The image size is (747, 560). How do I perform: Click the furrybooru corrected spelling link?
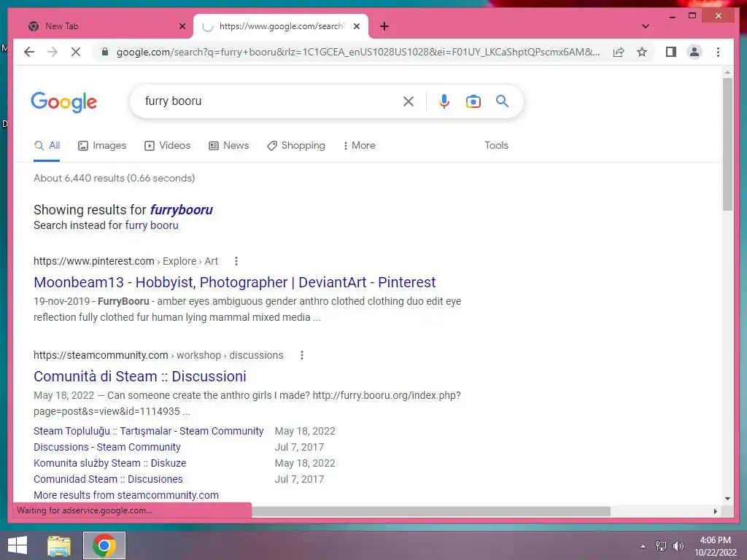coord(182,209)
